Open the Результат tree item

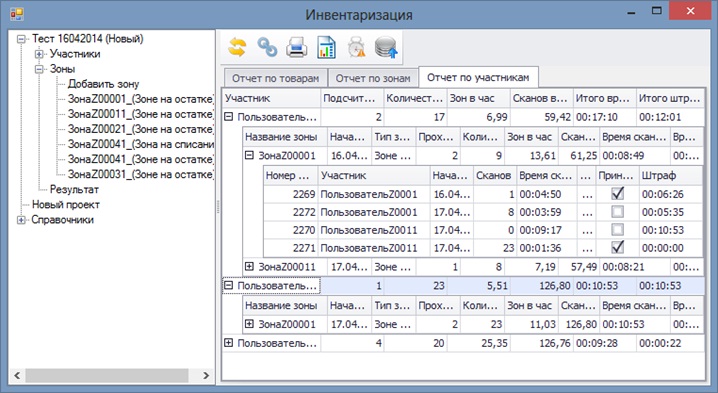74,190
